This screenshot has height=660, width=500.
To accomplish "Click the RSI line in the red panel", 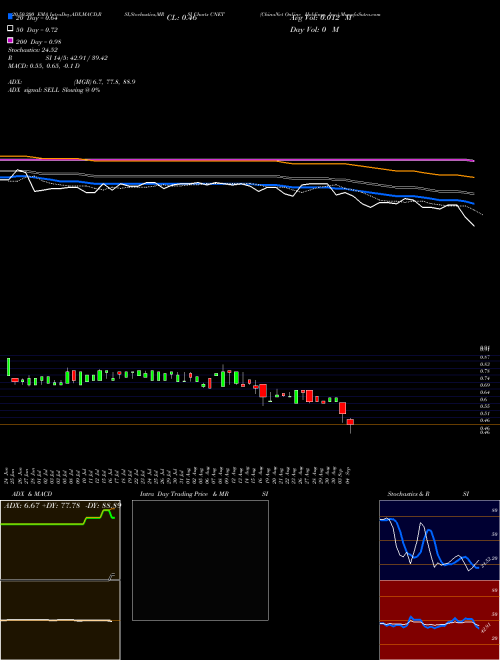I will click(x=429, y=623).
